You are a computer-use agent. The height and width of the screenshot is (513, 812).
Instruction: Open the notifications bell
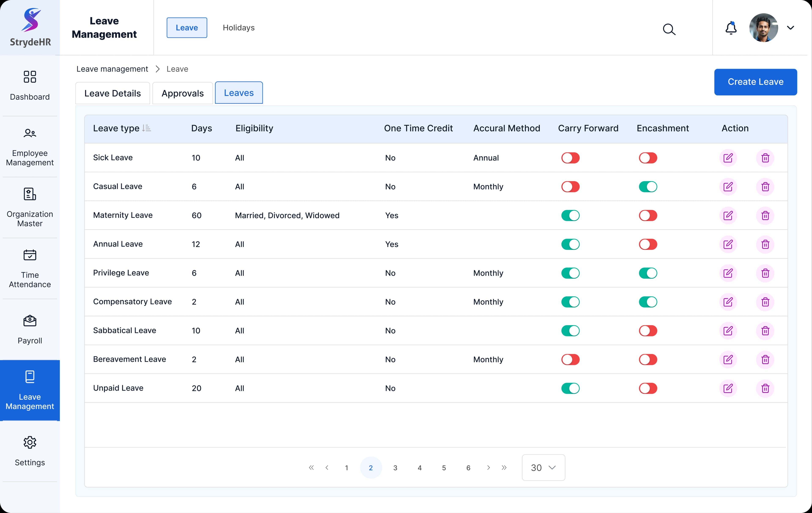(x=731, y=28)
